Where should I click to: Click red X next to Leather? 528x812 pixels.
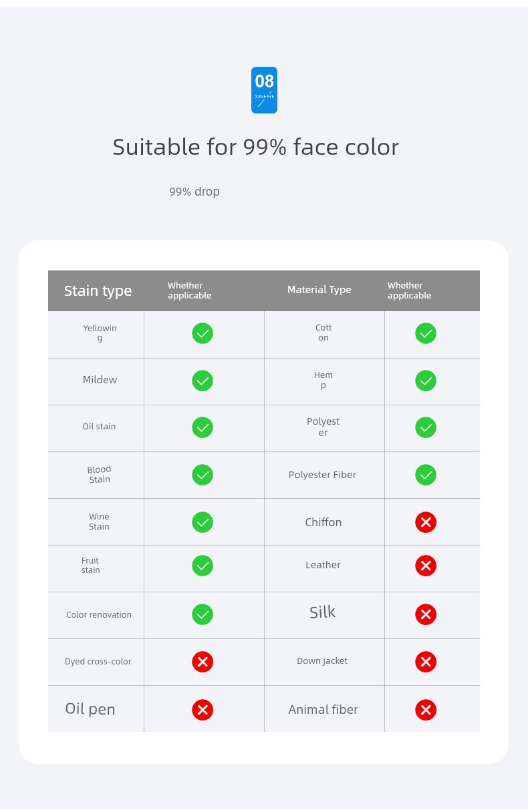coord(426,566)
